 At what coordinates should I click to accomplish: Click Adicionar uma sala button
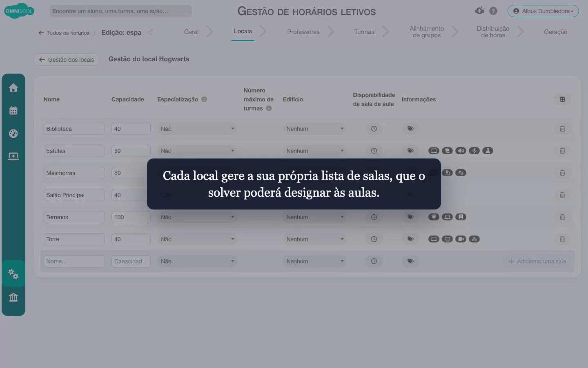tap(537, 261)
